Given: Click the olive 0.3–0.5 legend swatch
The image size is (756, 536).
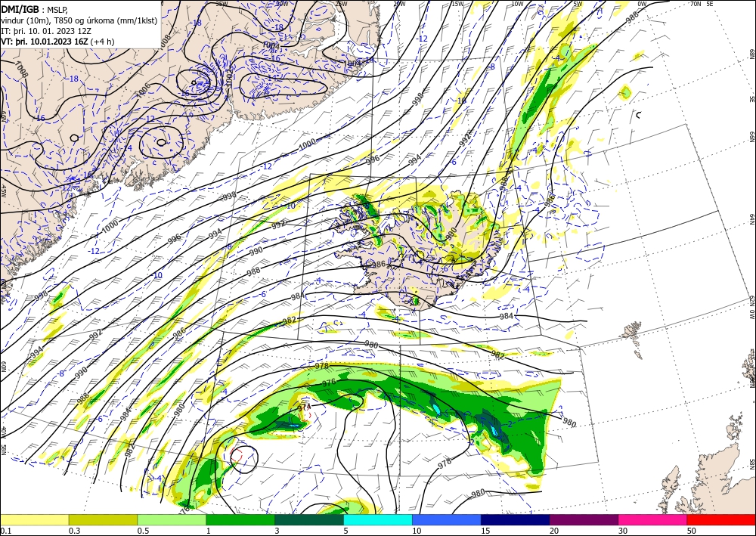Looking at the screenshot, I should point(103,519).
